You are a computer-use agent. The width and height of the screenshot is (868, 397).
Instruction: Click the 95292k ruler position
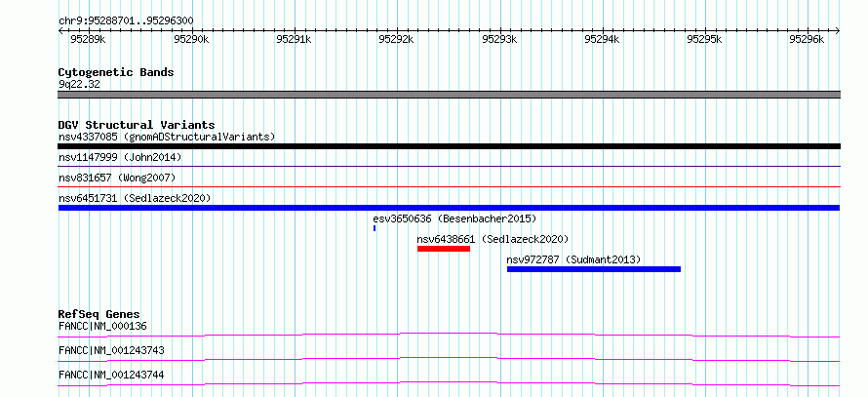[396, 39]
